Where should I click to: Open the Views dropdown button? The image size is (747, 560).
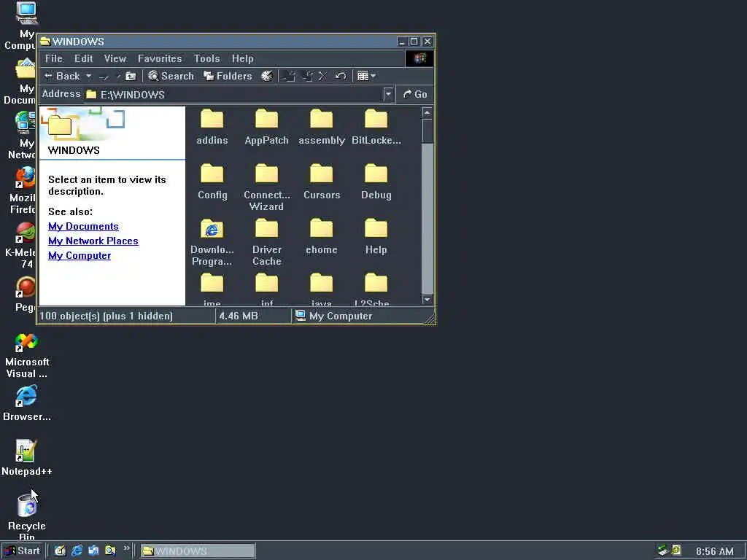366,76
